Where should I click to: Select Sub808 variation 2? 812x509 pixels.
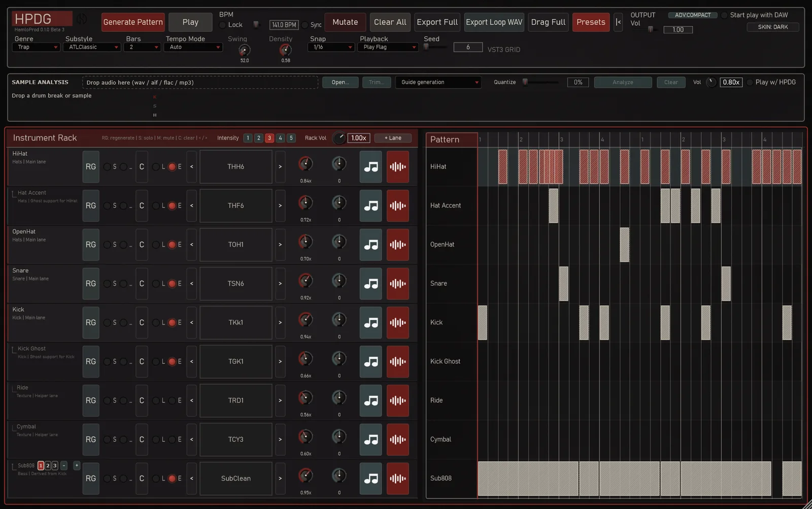pyautogui.click(x=48, y=465)
